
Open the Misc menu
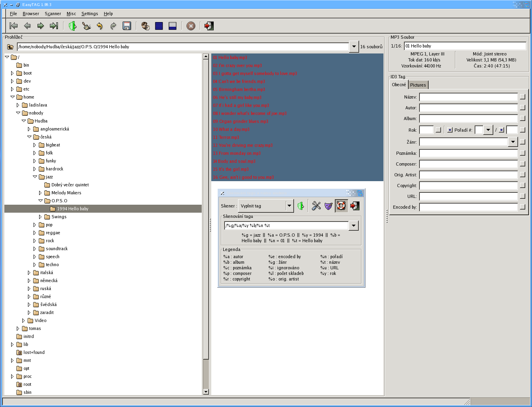click(71, 14)
